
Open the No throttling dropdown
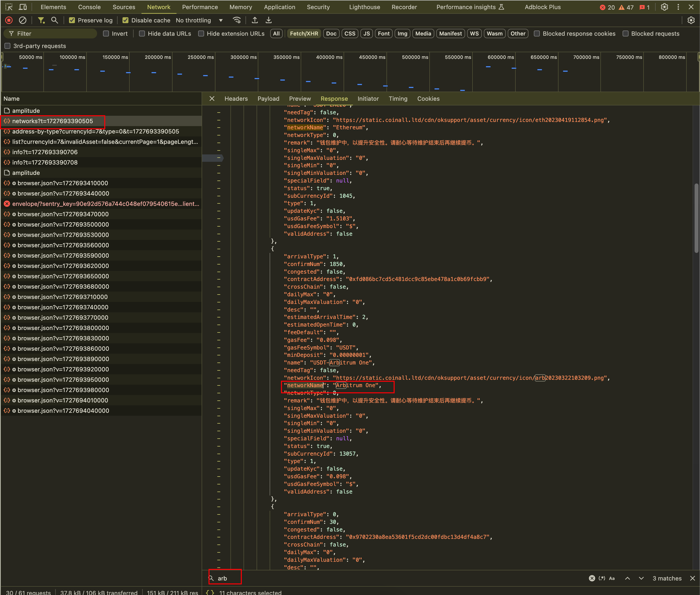click(x=199, y=20)
